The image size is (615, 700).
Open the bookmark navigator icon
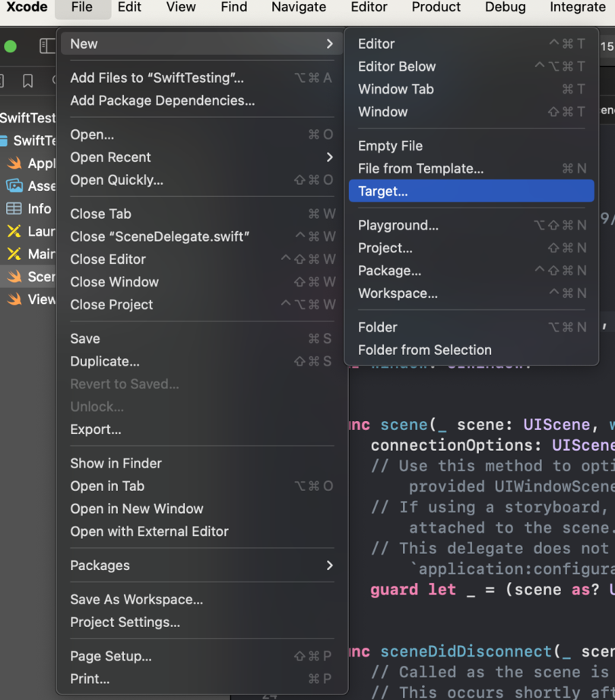click(x=27, y=81)
